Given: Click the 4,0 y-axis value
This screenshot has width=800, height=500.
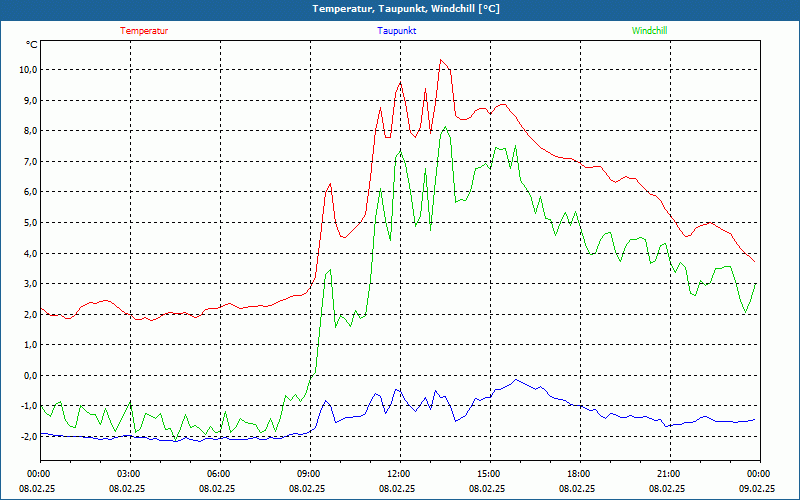Looking at the screenshot, I should (x=30, y=253).
